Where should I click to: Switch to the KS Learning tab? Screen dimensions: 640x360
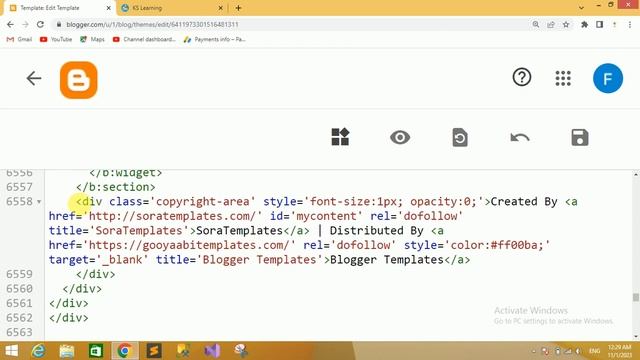171,8
